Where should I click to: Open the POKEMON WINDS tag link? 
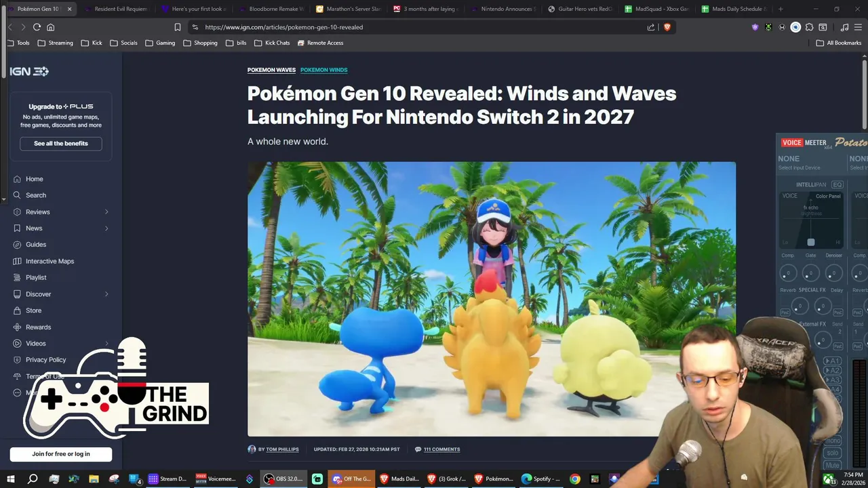pyautogui.click(x=323, y=70)
